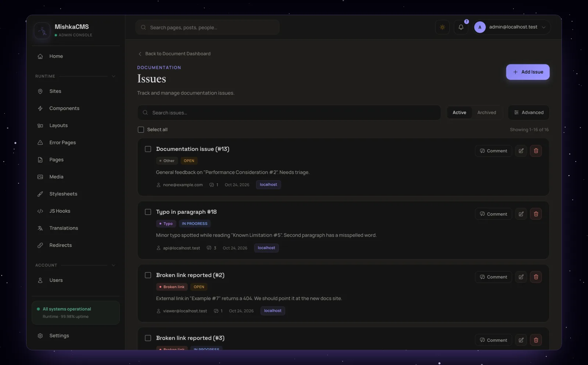The width and height of the screenshot is (588, 365).
Task: Select the Documentation issue (#13) checkbox
Action: tap(148, 149)
